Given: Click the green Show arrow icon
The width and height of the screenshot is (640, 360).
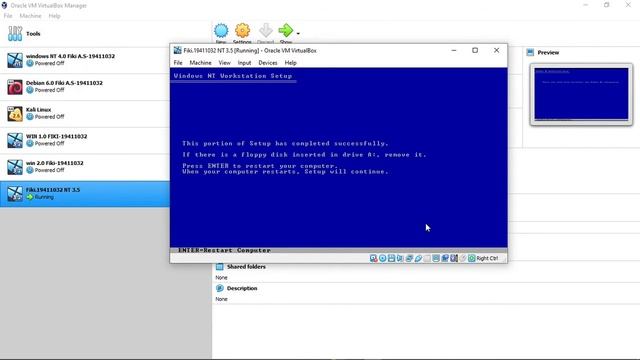Looking at the screenshot, I should [x=285, y=30].
